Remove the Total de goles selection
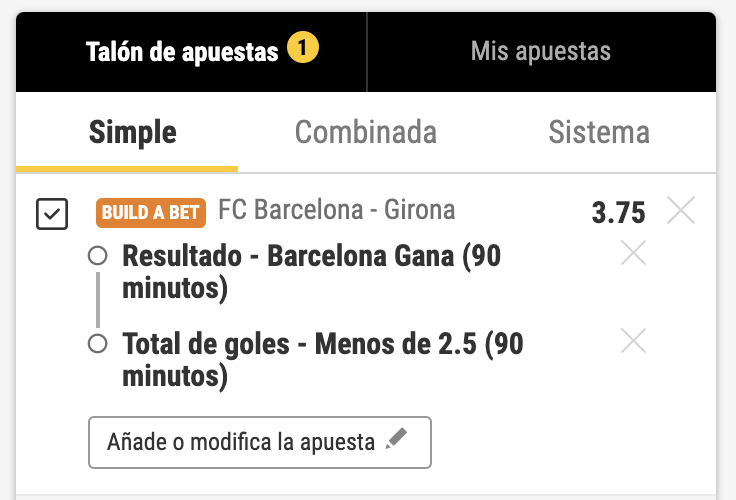Screen dimensions: 736x500 pos(633,342)
